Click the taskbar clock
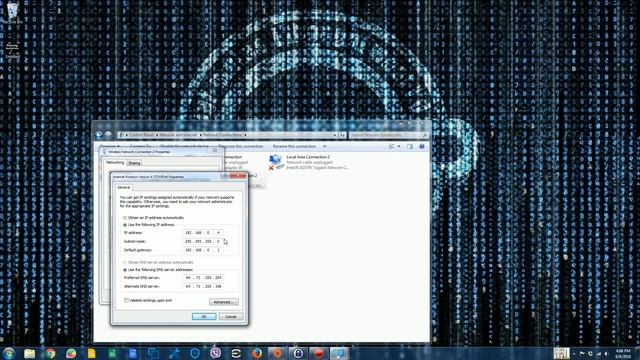This screenshot has width=640, height=360. [x=623, y=353]
